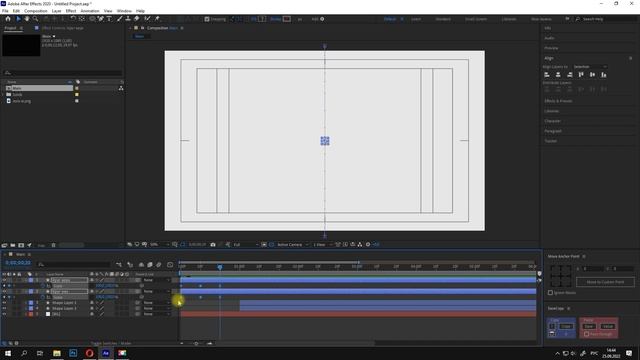Image resolution: width=640 pixels, height=360 pixels.
Task: Select the Roto Brush tool
Action: 147,19
